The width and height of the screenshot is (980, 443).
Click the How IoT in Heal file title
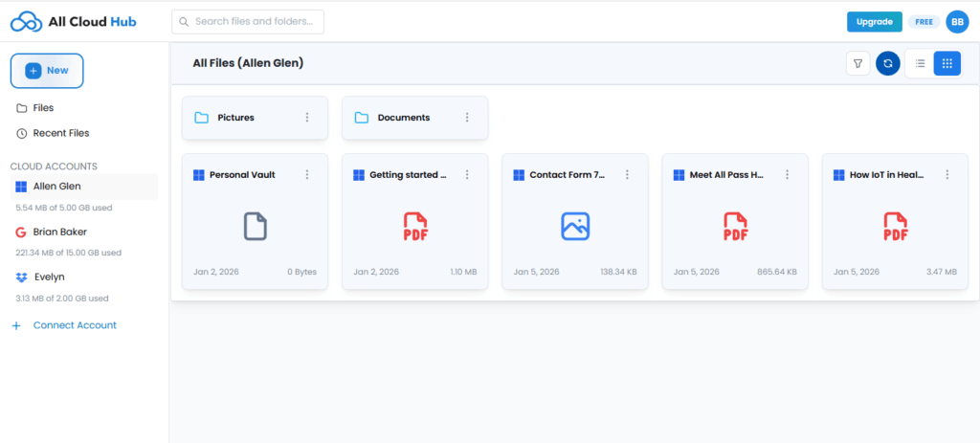tap(887, 175)
